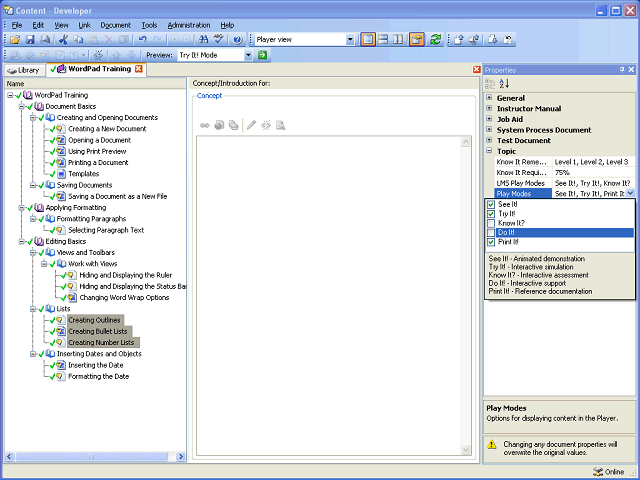Expand the Instructor Manual property group

pyautogui.click(x=489, y=108)
